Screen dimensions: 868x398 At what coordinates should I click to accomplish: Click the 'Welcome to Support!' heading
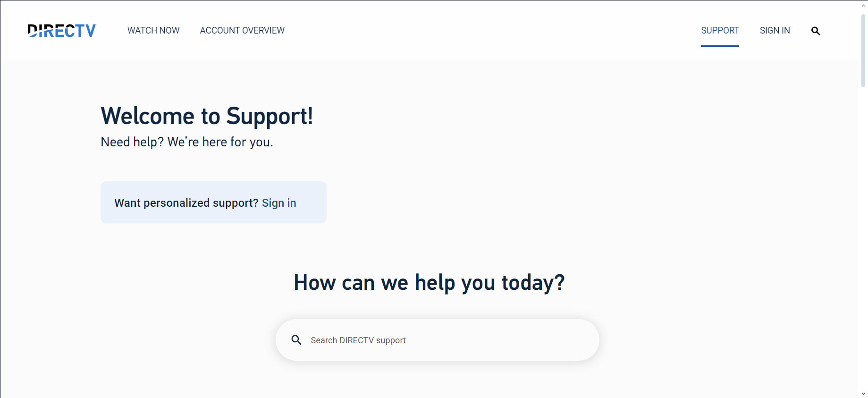(x=207, y=116)
